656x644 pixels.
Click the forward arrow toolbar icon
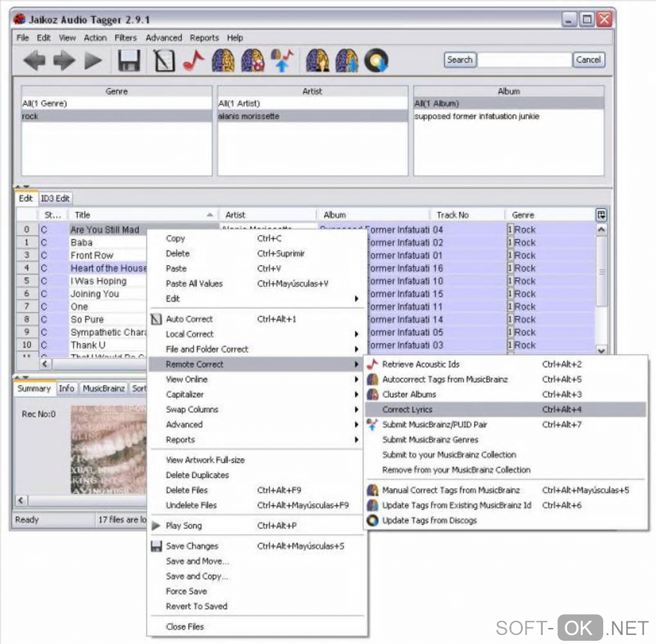[x=64, y=60]
